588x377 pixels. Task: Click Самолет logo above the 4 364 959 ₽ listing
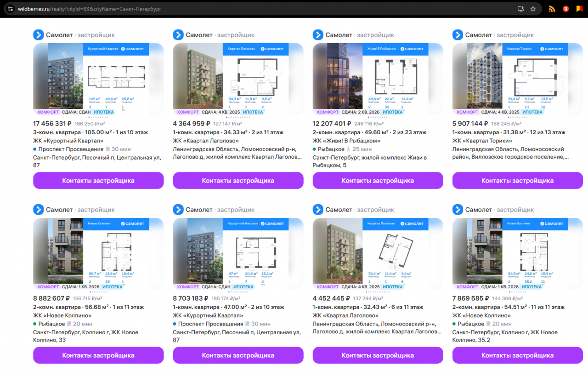tap(178, 35)
